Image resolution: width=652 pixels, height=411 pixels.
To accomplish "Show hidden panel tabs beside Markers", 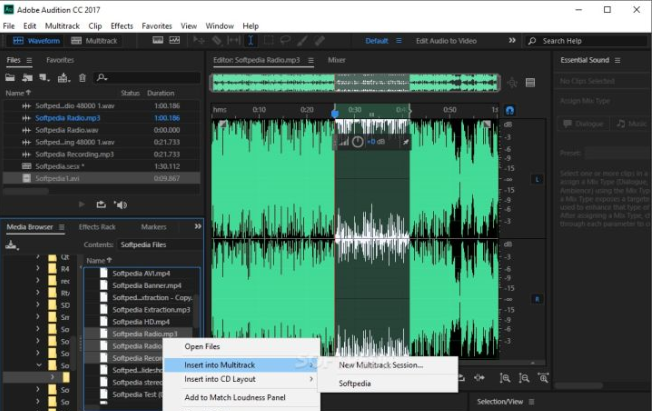I will pyautogui.click(x=198, y=226).
